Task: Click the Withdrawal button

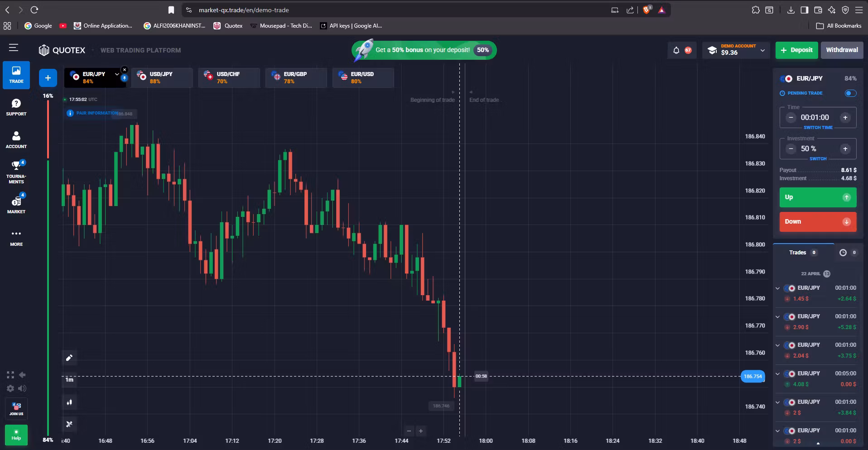Action: point(842,50)
